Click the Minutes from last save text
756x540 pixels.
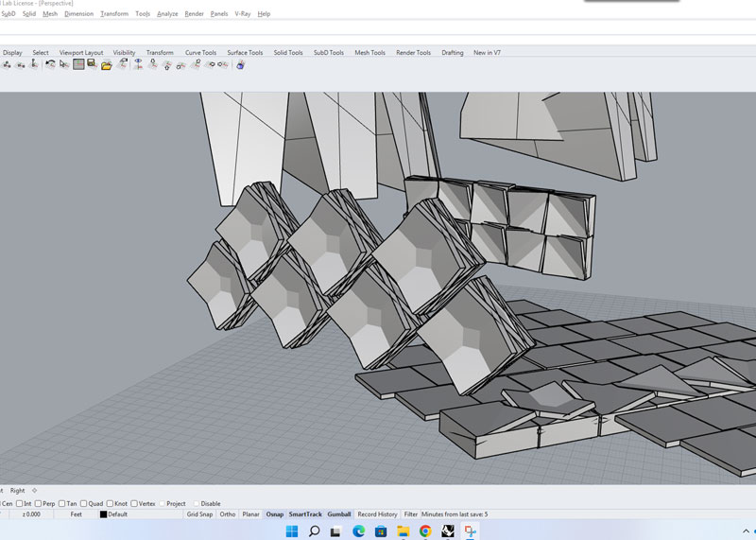click(x=455, y=514)
